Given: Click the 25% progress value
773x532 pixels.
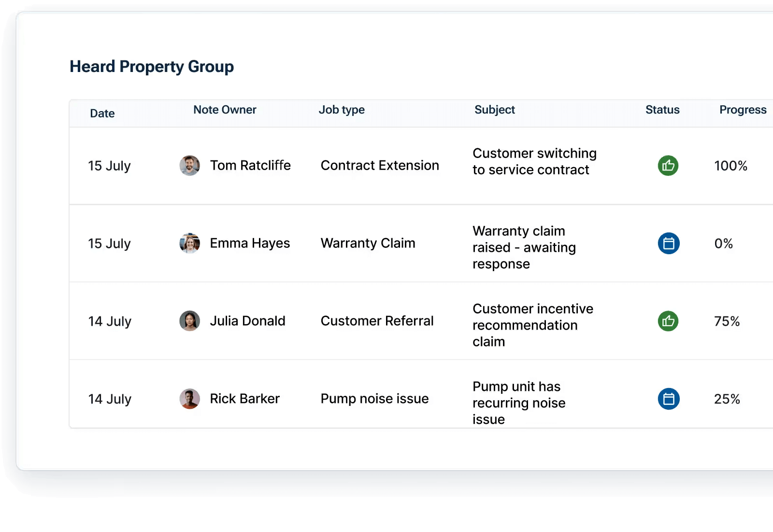Looking at the screenshot, I should (x=727, y=399).
